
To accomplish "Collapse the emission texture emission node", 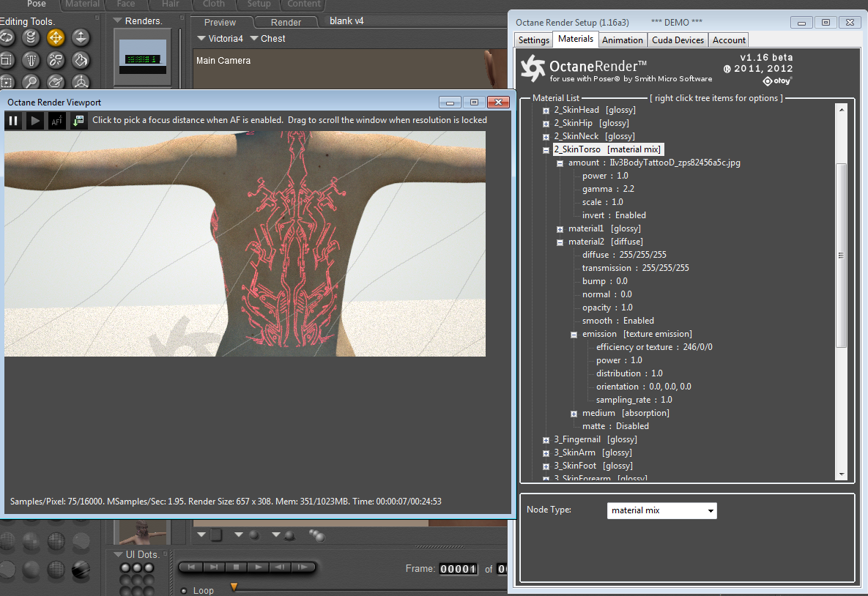I will coord(574,335).
